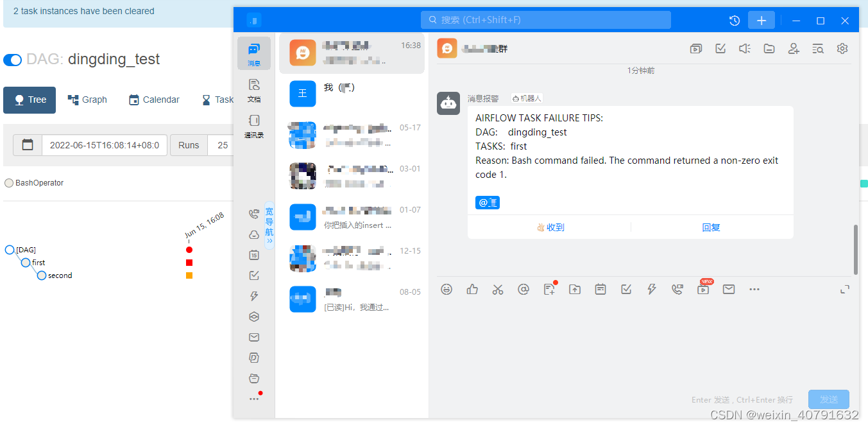This screenshot has width=868, height=427.
Task: Switch to the Airflow Tree tab
Action: click(30, 100)
